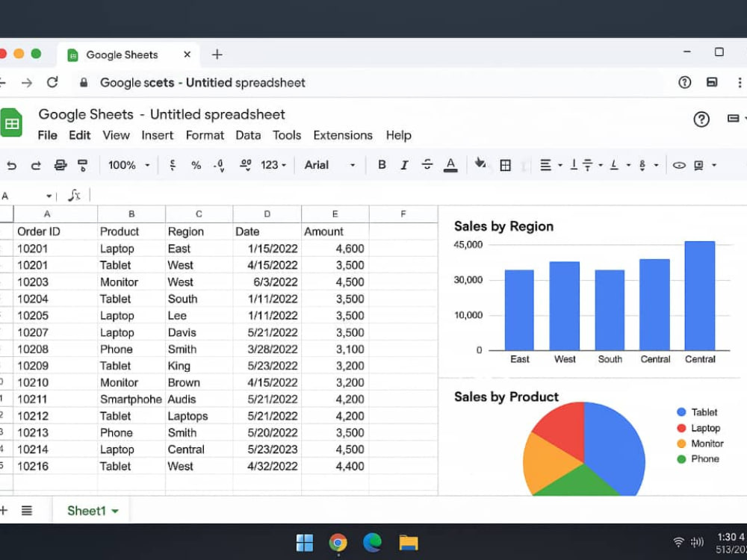Open the Data menu

click(x=248, y=135)
